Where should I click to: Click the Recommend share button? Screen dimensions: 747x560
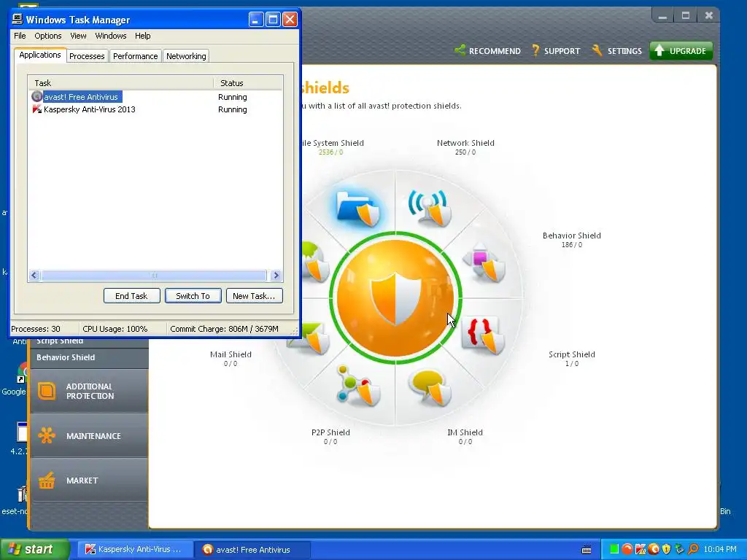(487, 50)
